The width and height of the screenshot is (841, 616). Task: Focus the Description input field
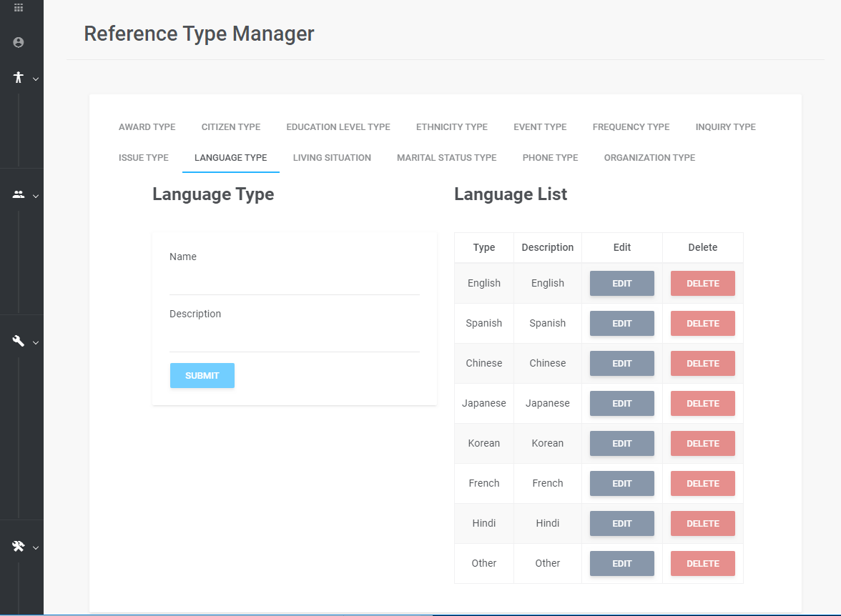pos(295,339)
